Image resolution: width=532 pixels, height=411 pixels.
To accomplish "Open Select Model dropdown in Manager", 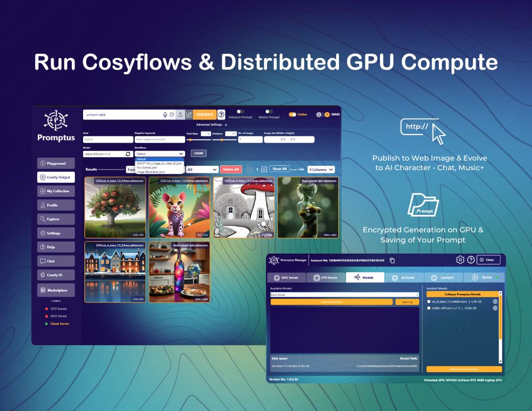I will coord(345,295).
